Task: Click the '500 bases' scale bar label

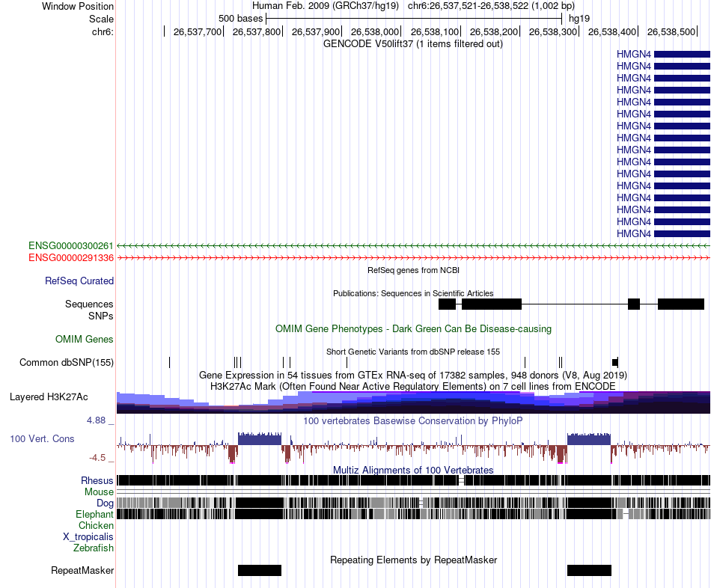Action: click(241, 19)
